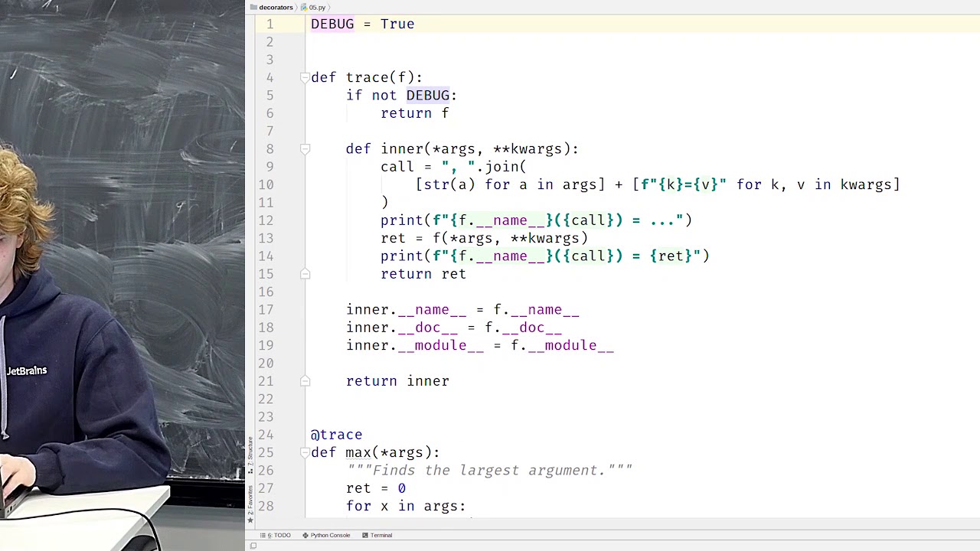
Task: Click line number 12 in the gutter
Action: click(x=266, y=220)
